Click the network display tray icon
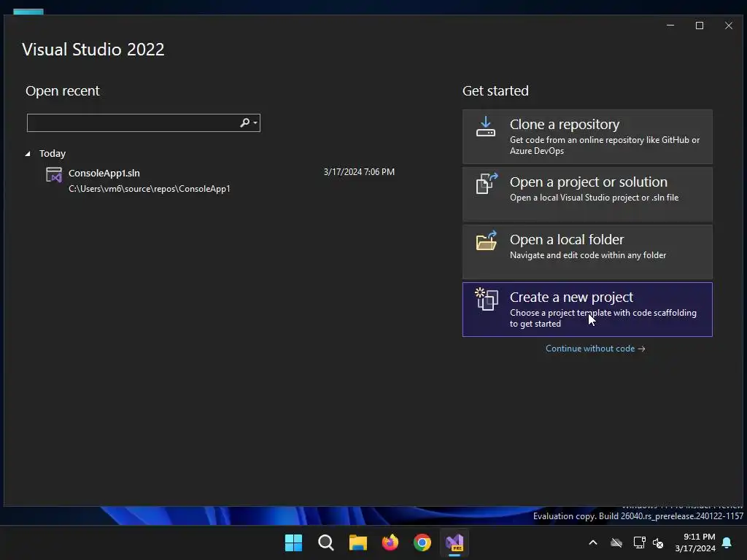The width and height of the screenshot is (747, 560). click(x=639, y=542)
